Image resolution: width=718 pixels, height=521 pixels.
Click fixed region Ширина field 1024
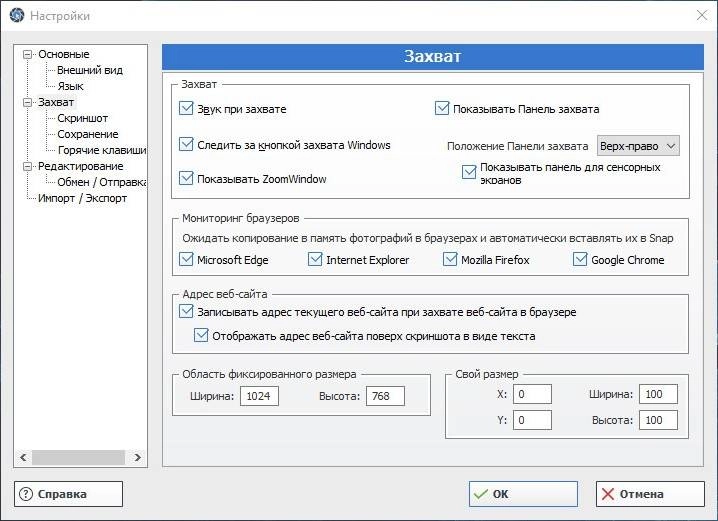(x=259, y=396)
